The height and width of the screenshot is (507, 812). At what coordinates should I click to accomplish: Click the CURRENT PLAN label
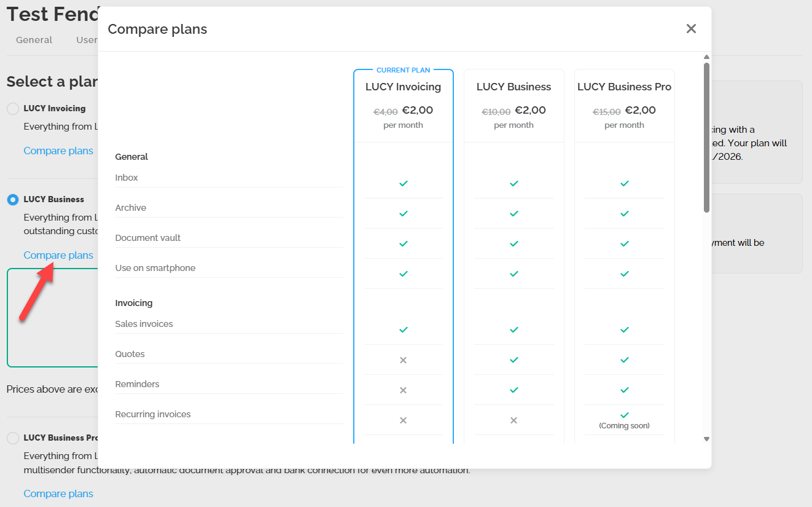[404, 70]
